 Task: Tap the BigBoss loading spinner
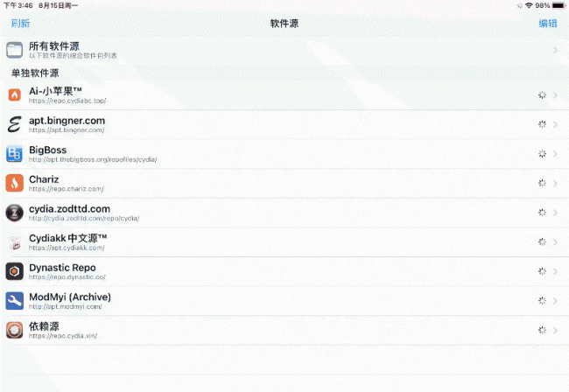point(542,154)
